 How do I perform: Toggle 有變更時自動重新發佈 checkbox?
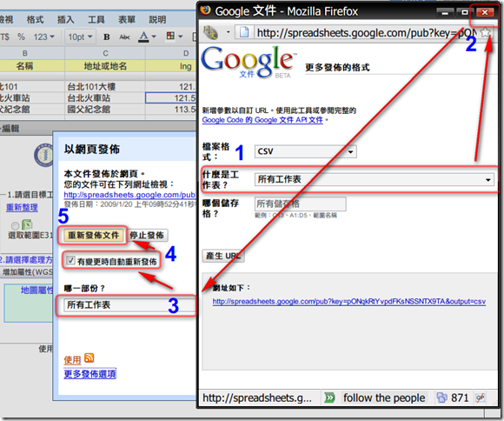(x=70, y=260)
